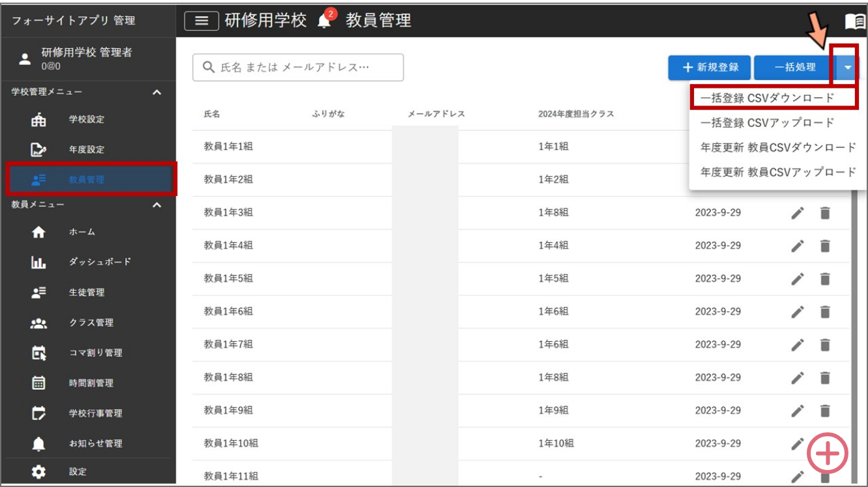Delete the 教員1年3組 row with trash icon
The height and width of the screenshot is (487, 868).
(825, 213)
